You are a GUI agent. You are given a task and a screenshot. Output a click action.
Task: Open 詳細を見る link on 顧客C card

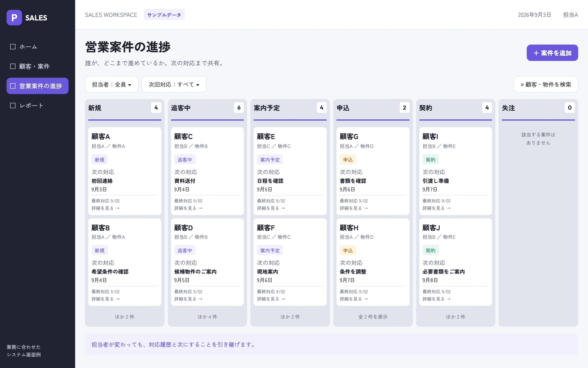pyautogui.click(x=188, y=208)
